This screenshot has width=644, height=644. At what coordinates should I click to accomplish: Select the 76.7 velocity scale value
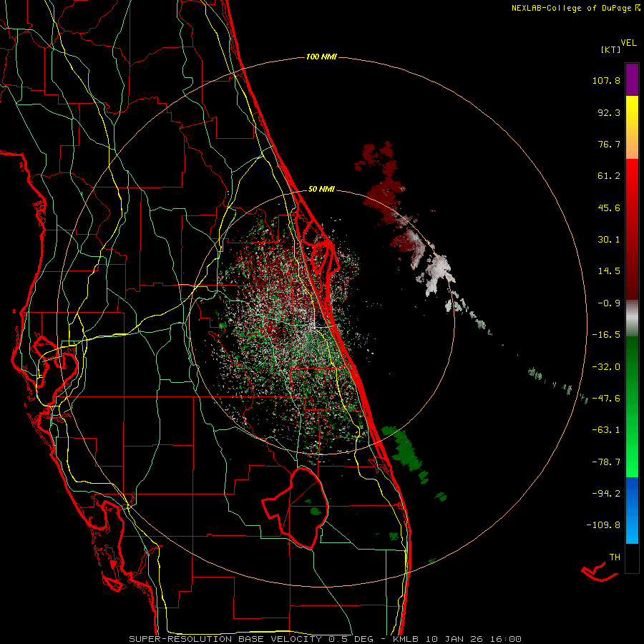click(x=609, y=144)
